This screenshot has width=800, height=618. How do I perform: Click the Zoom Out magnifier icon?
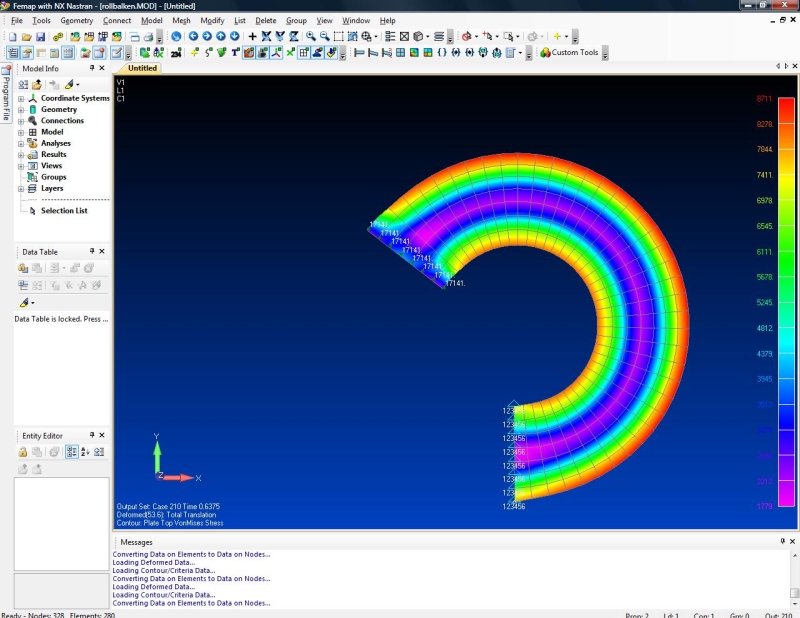pos(324,36)
